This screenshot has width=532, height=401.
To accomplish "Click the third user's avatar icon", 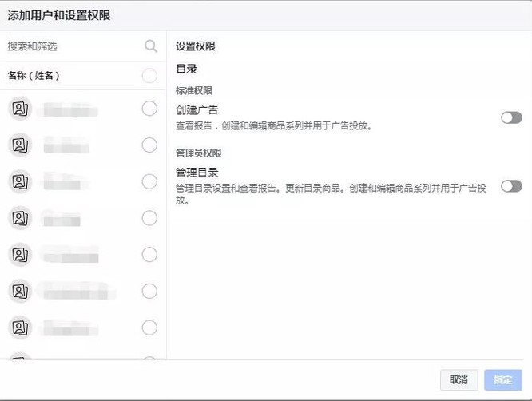I will 20,182.
